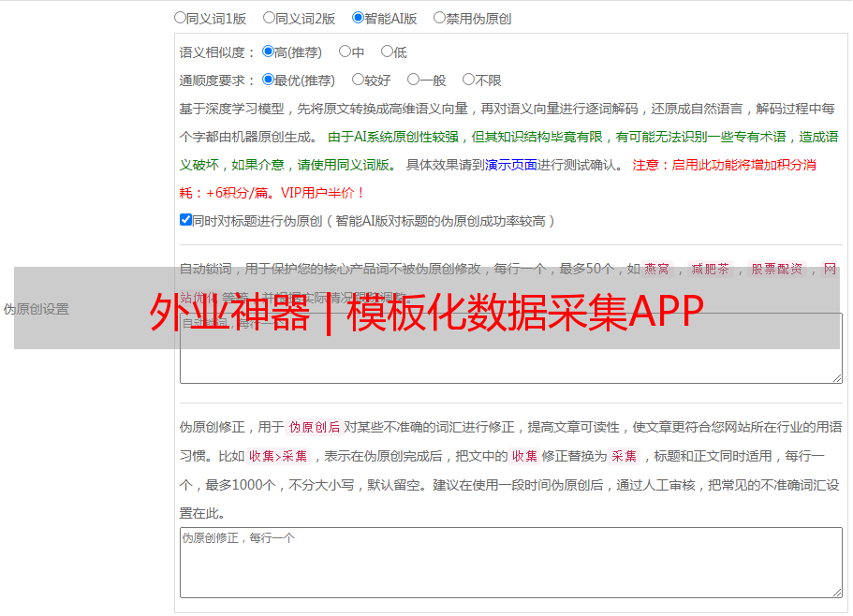Grab the 自动锁词 textarea resize handle

[x=837, y=378]
